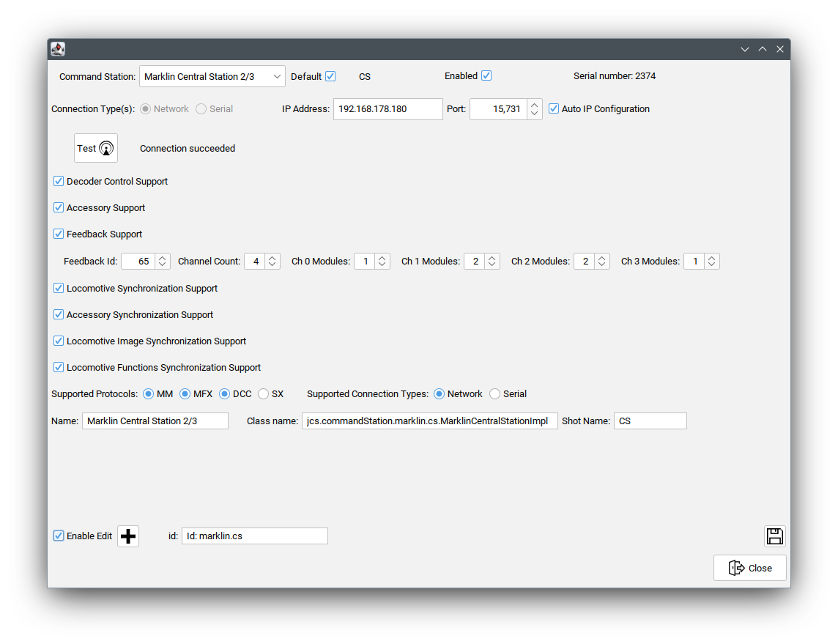Click the 'Connection succeeded' status text
This screenshot has height=644, width=838.
188,149
